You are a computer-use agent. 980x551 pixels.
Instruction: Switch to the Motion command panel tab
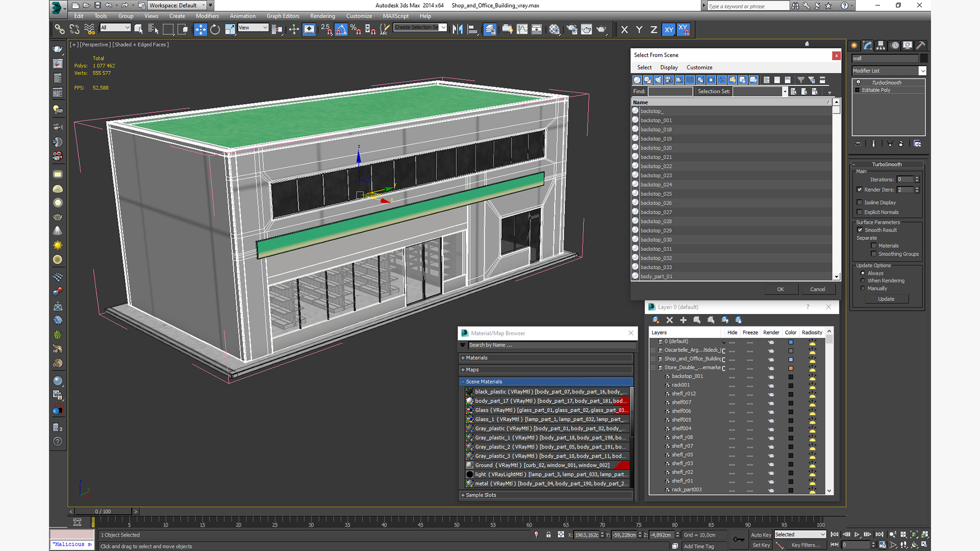894,45
